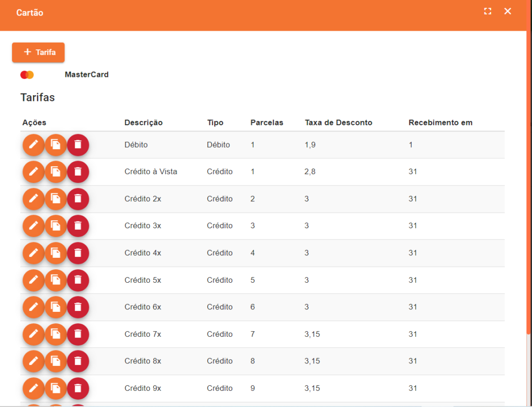Click the Recebimento em column header
Image resolution: width=532 pixels, height=407 pixels.
441,123
